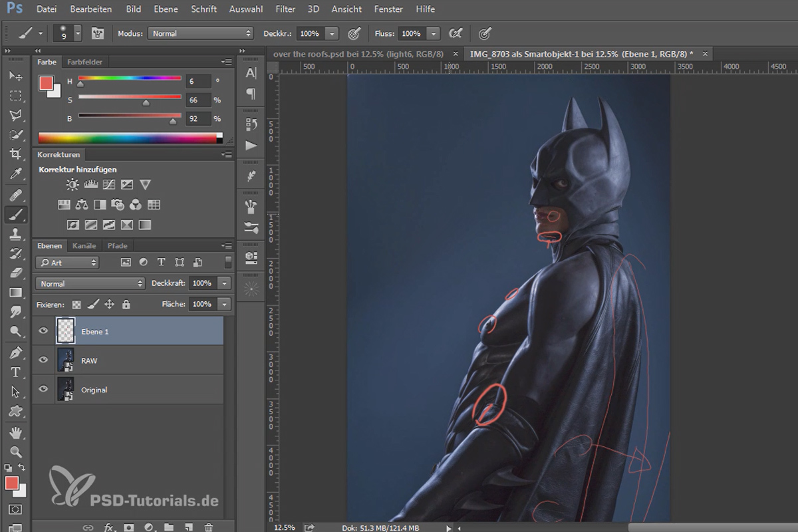798x532 pixels.
Task: Hide the Original layer eye icon
Action: click(x=44, y=389)
